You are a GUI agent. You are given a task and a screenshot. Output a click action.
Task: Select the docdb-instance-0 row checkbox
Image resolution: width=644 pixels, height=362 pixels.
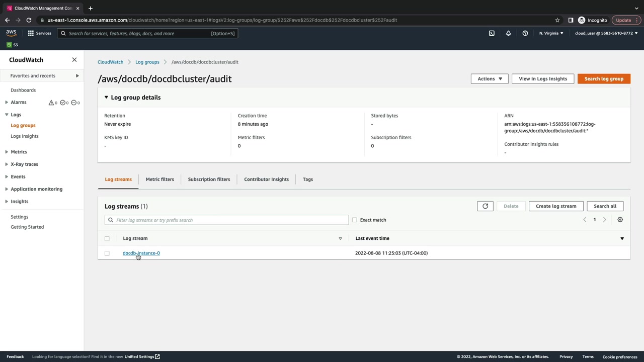coord(107,253)
